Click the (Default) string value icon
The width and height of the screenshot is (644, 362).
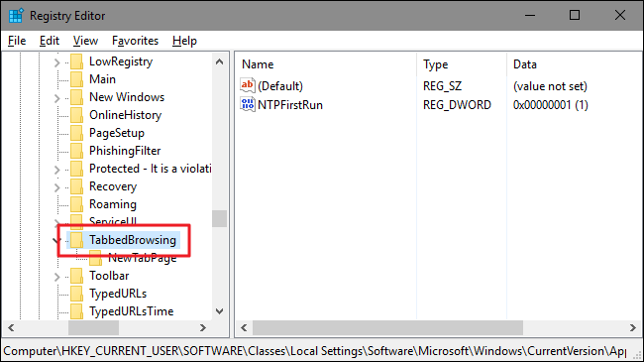click(x=248, y=85)
